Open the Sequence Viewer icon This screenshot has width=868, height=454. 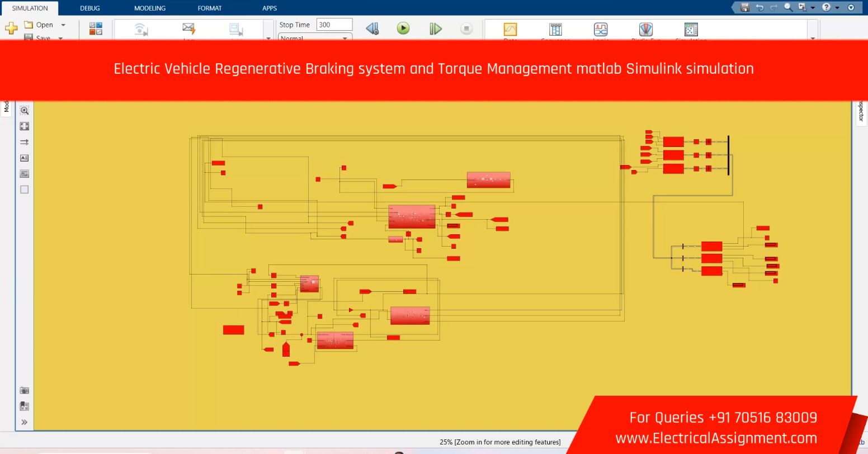pos(555,29)
